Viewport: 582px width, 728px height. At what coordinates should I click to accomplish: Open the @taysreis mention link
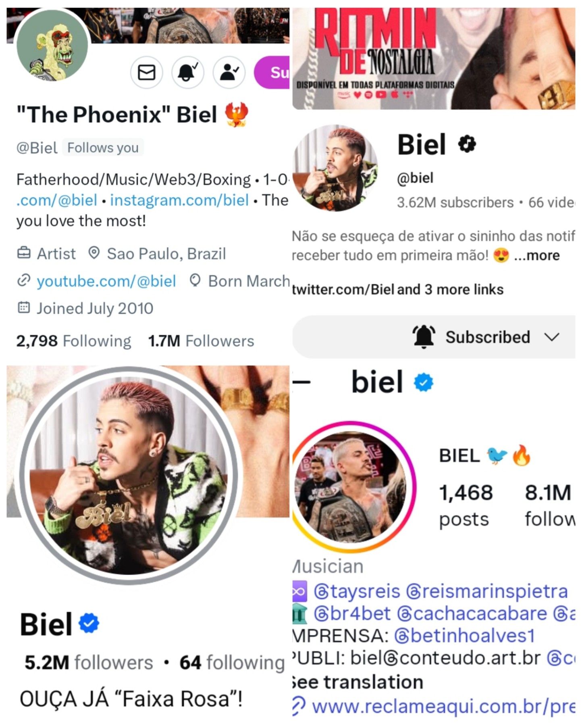click(357, 591)
